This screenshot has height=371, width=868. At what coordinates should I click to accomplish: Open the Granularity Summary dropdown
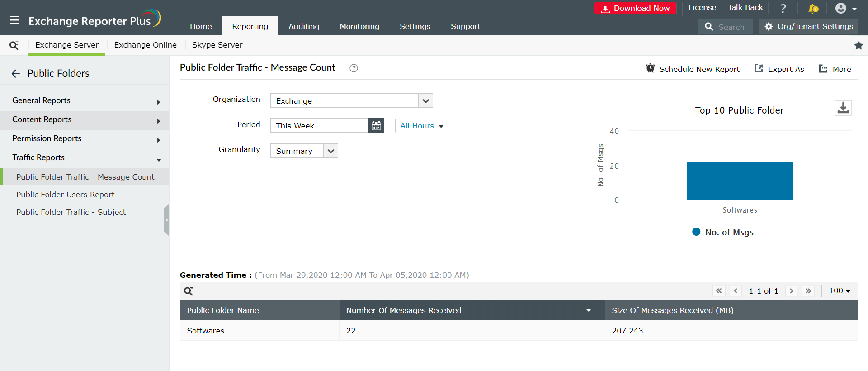tap(304, 151)
